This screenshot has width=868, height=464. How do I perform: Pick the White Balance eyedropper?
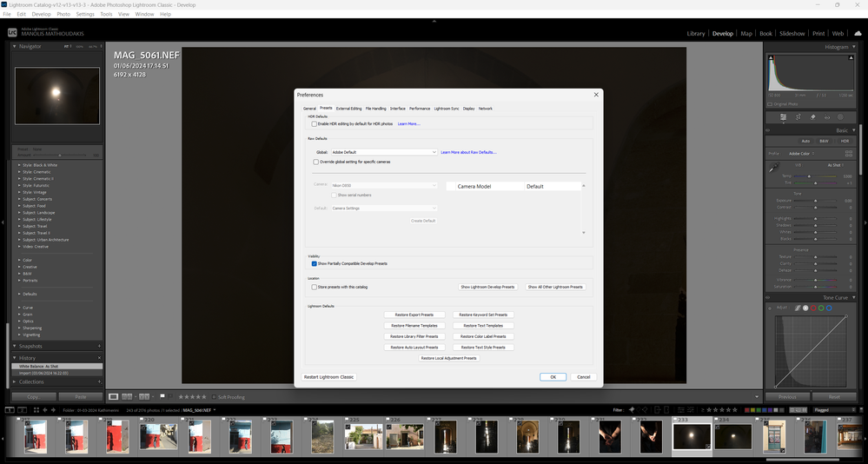tap(774, 167)
